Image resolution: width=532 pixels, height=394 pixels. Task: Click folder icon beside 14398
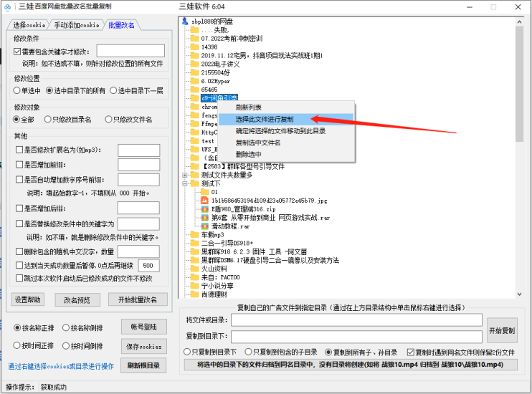[x=194, y=47]
